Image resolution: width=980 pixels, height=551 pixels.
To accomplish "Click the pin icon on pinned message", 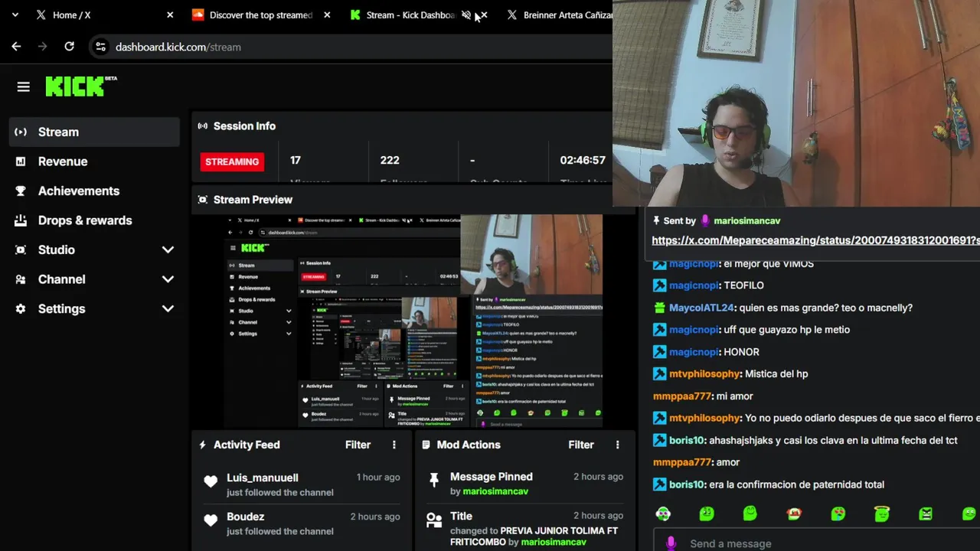I will point(657,220).
